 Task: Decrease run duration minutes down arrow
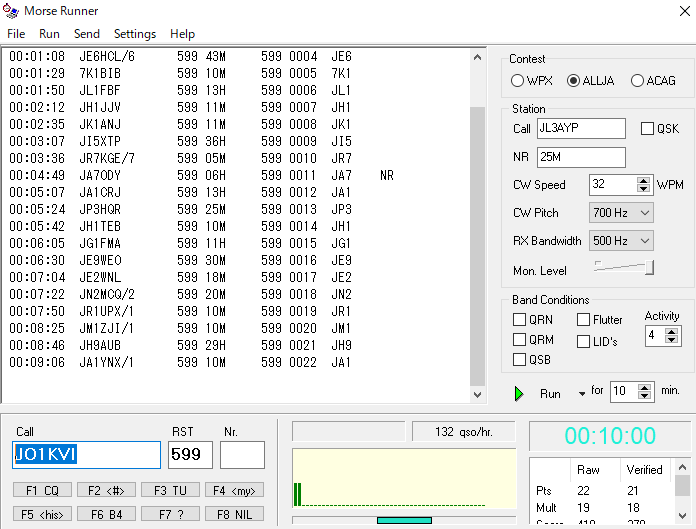click(645, 395)
